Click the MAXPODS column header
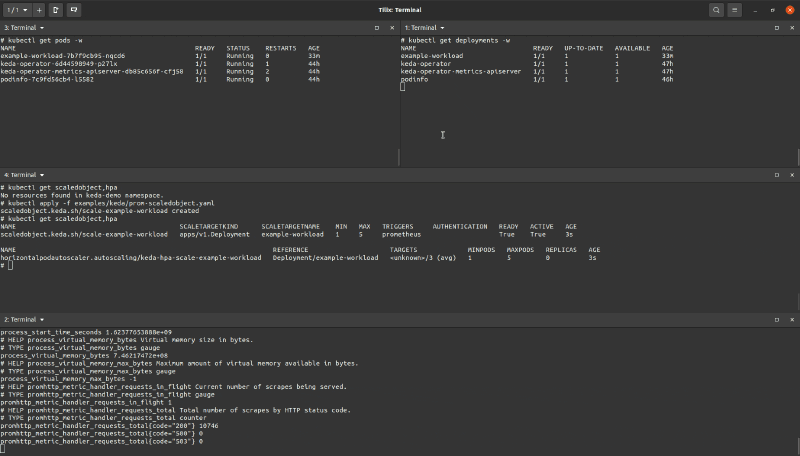Screen dimensions: 800x456 coord(520,250)
